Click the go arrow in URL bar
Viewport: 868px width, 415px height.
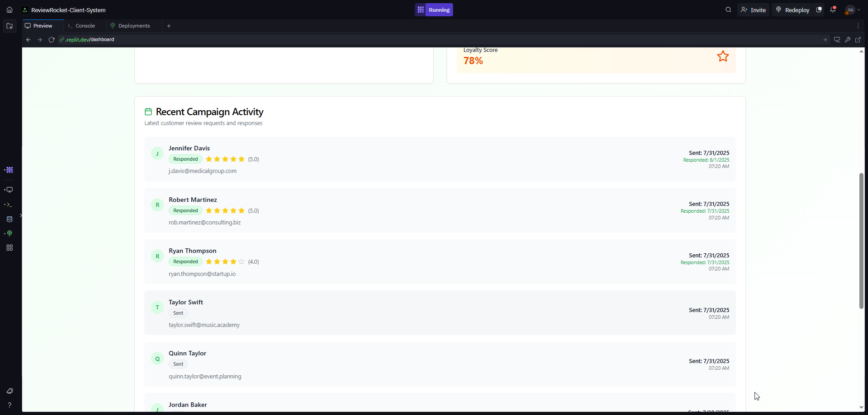click(825, 40)
